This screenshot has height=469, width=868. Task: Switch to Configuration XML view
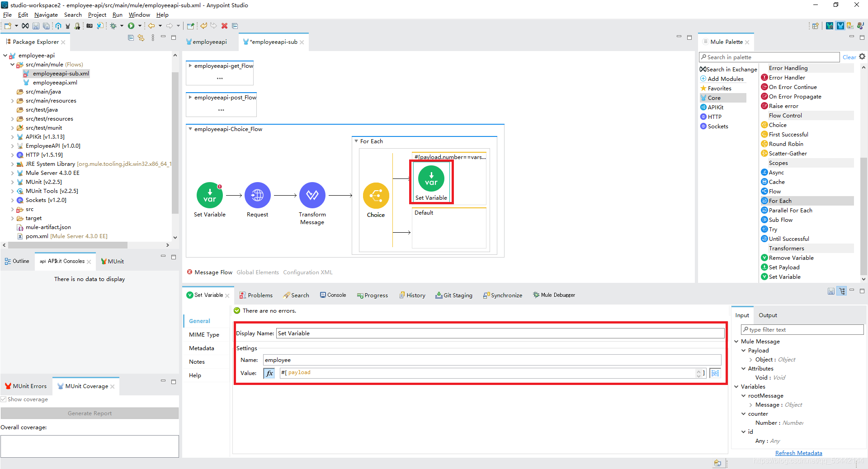tap(307, 272)
